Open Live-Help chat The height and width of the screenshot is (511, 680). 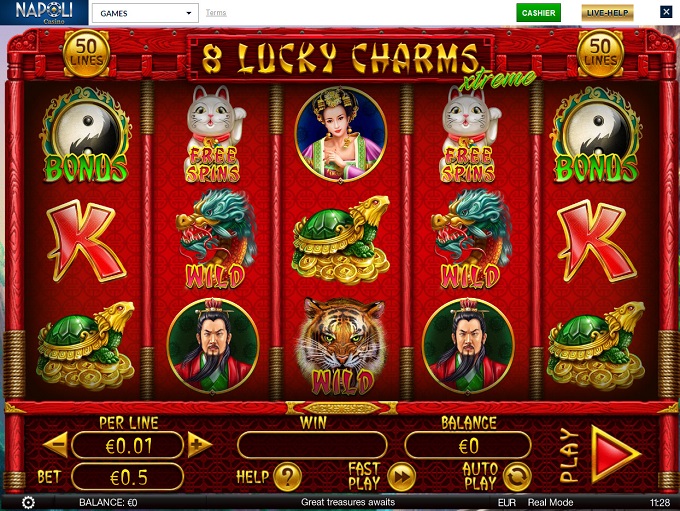click(x=607, y=13)
